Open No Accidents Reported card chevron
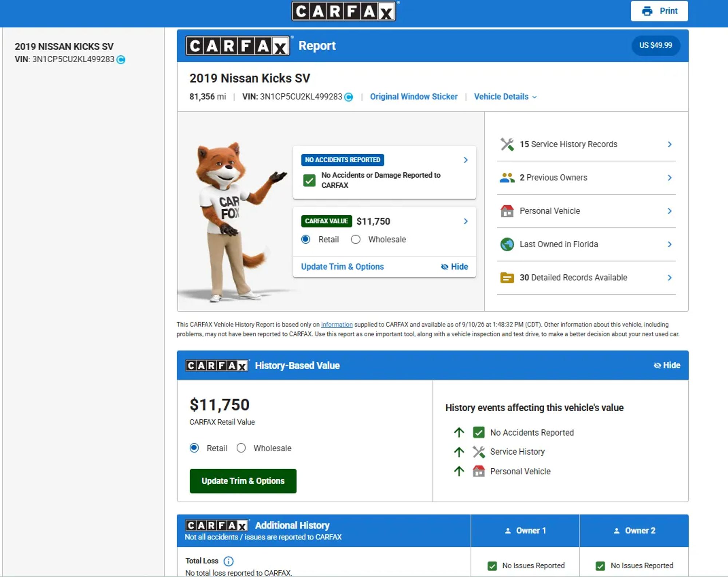 (x=466, y=160)
